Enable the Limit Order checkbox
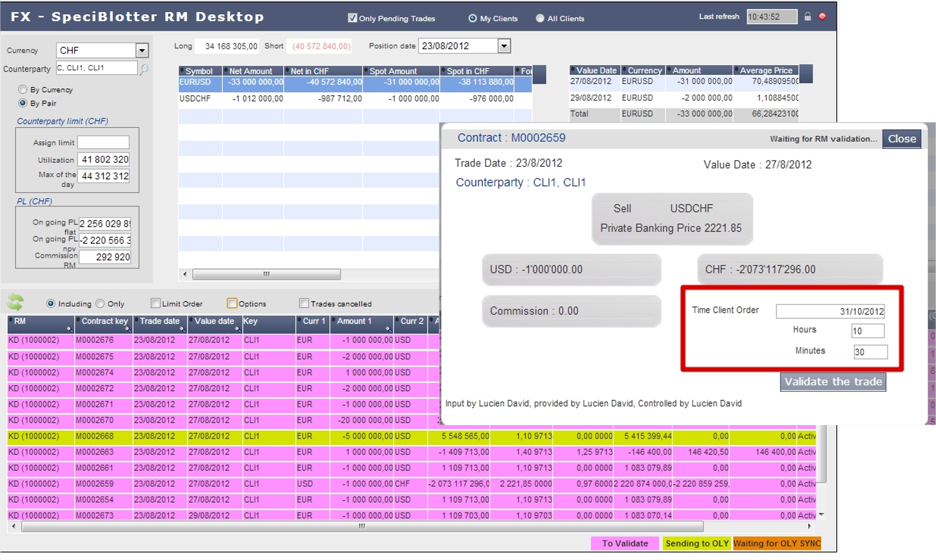 155,303
